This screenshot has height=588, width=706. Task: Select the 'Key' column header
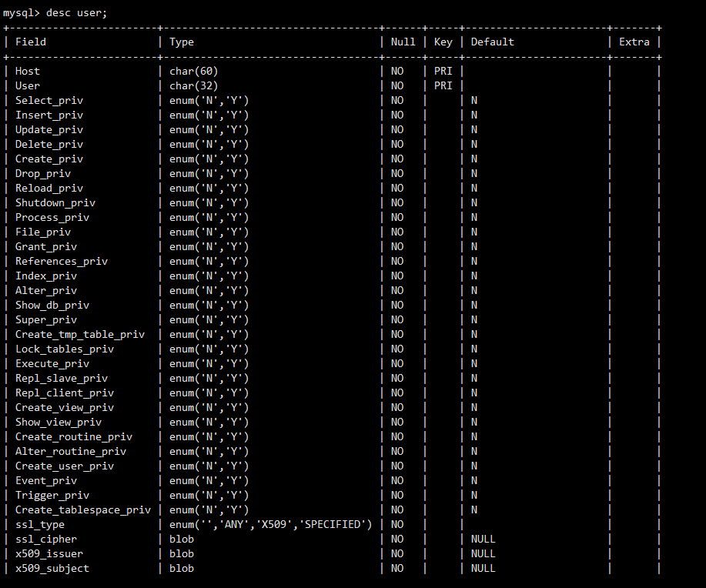(443, 42)
